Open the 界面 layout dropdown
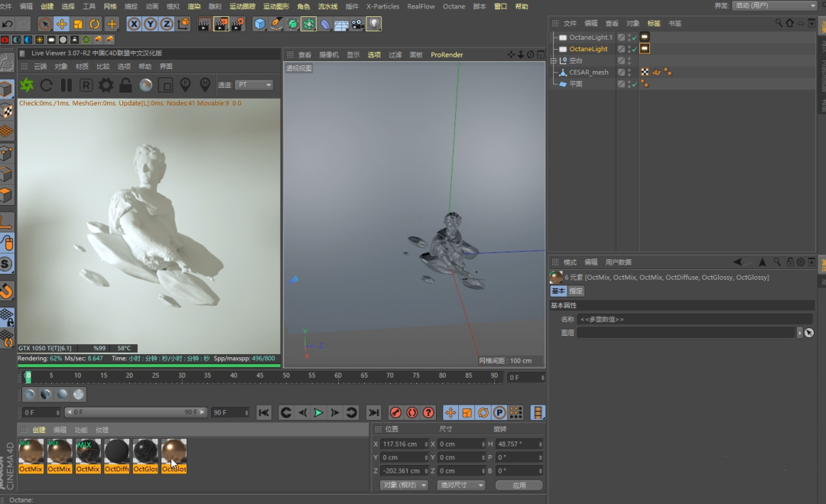826x504 pixels. point(774,5)
